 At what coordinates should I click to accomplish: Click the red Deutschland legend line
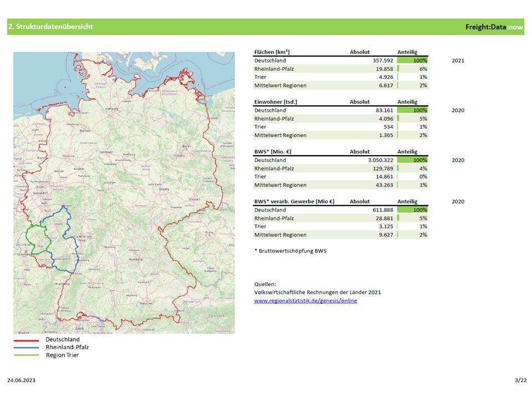coord(26,340)
